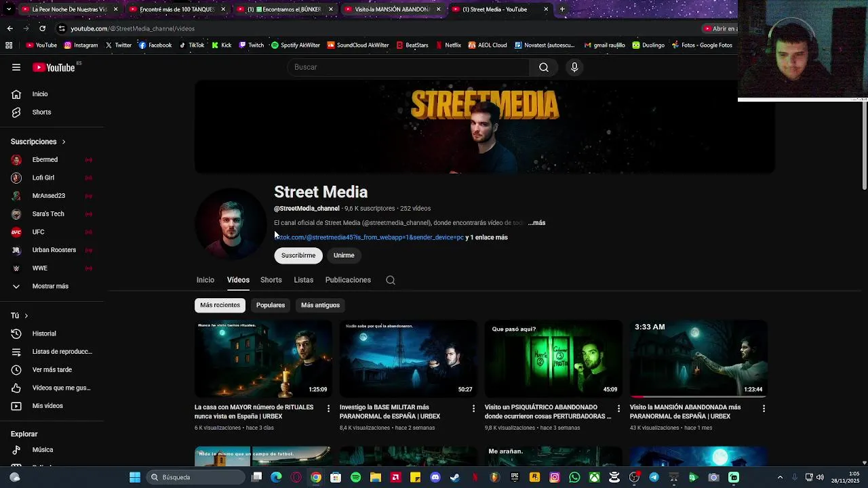Viewport: 868px width, 488px height.
Task: Expand the Tú section header
Action: (x=19, y=316)
